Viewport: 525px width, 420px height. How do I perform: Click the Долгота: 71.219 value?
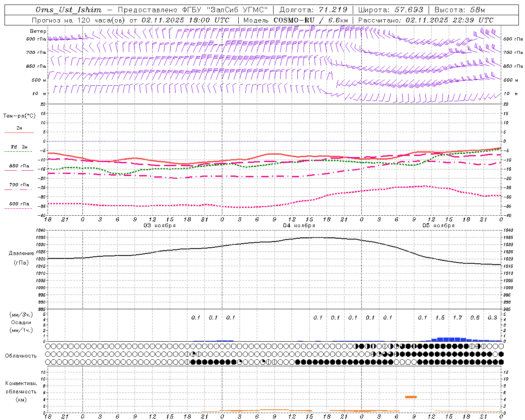click(x=313, y=10)
